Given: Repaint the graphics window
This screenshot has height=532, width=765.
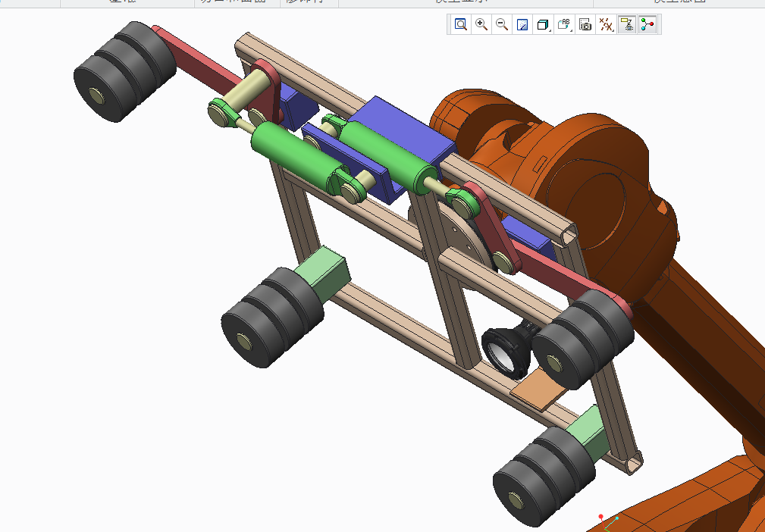Looking at the screenshot, I should pos(522,24).
